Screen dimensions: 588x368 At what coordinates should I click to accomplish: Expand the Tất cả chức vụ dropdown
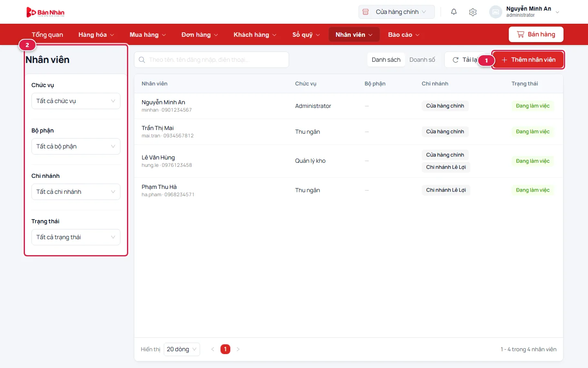76,101
